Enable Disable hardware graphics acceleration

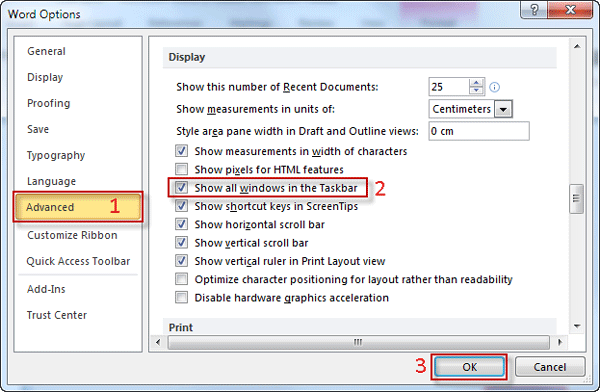pos(181,297)
